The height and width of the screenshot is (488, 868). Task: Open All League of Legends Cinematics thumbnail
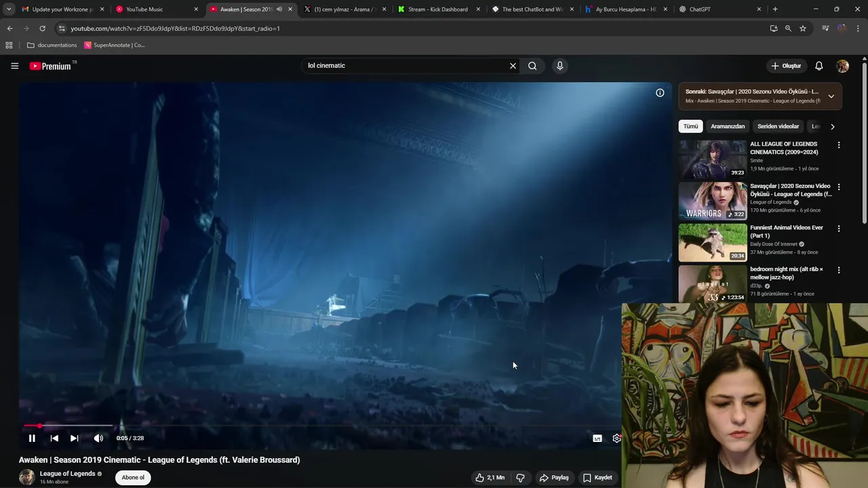pyautogui.click(x=713, y=159)
